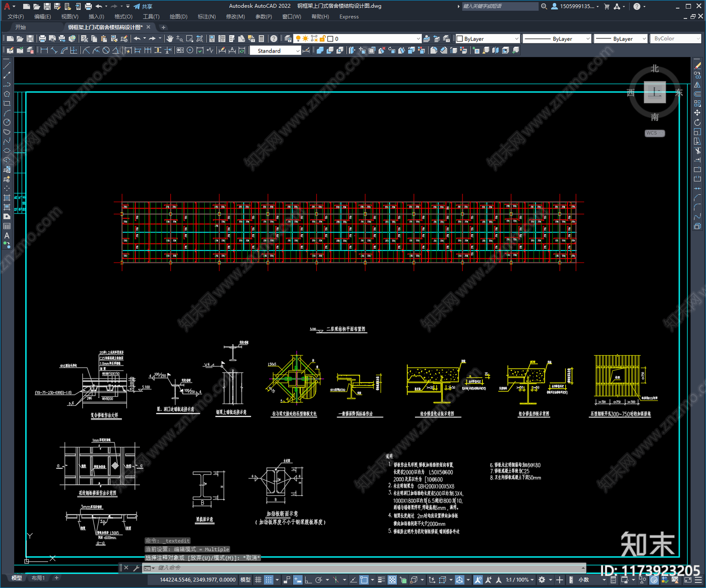Toggle polar tracking in status bar
Image resolution: width=706 pixels, height=588 pixels.
[319, 580]
